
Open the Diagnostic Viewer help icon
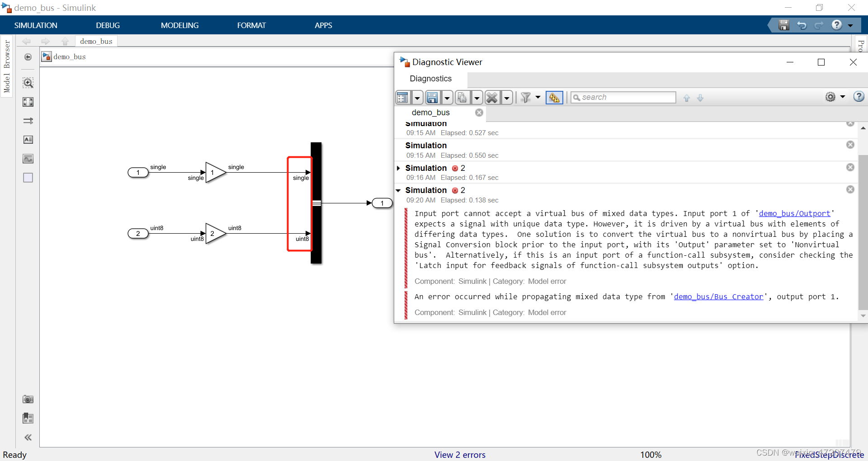point(859,97)
